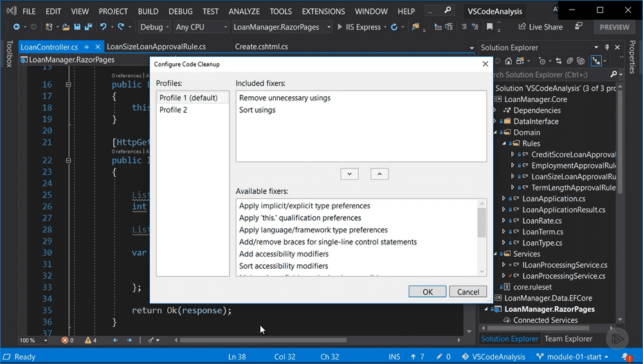This screenshot has height=364, width=643.
Task: Click the code cleanup broom icon below editor
Action: pyautogui.click(x=151, y=340)
